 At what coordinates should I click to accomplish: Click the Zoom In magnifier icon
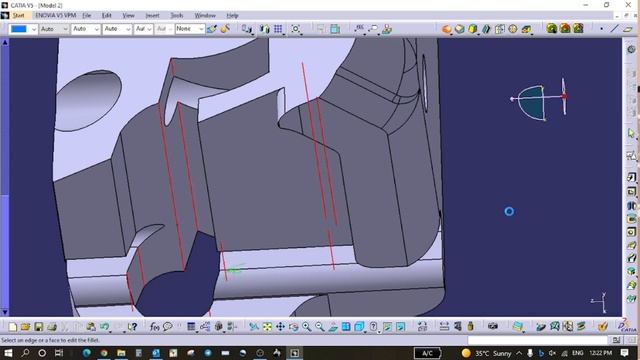point(307,327)
